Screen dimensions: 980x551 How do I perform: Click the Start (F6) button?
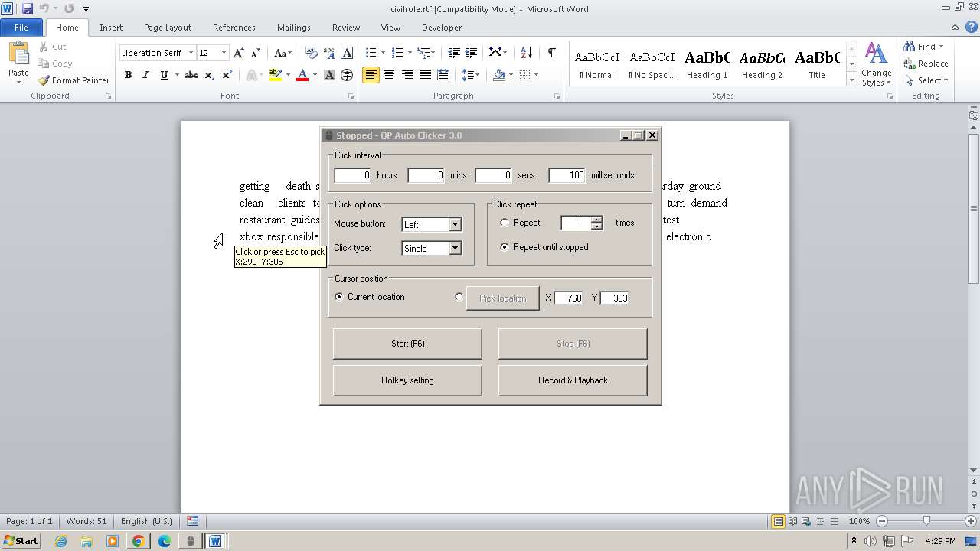pyautogui.click(x=407, y=344)
